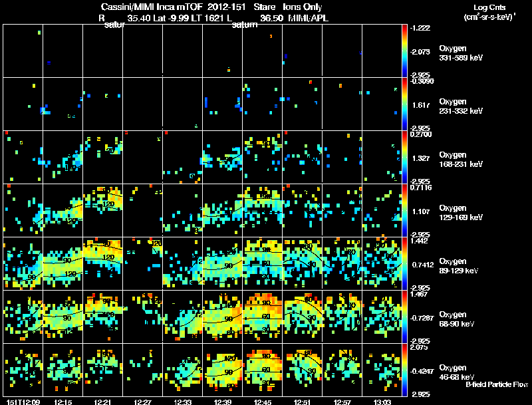The height and width of the screenshot is (405, 532).
Task: Click the color bar beside Oxygen 331-589 keV
Action: [x=404, y=51]
